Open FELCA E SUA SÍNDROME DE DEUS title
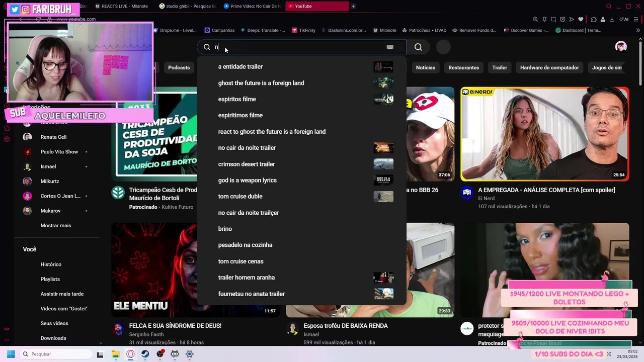Screen dimensions: 644x362 coord(175,326)
